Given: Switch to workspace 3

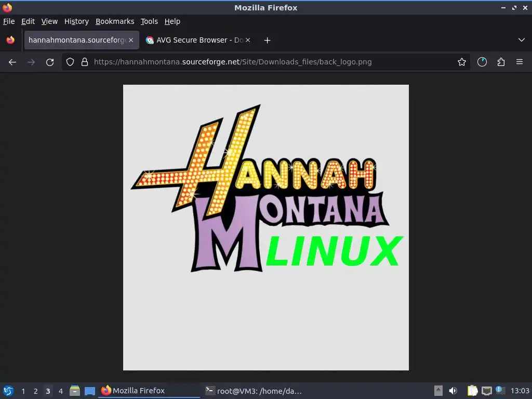Looking at the screenshot, I should [x=48, y=391].
